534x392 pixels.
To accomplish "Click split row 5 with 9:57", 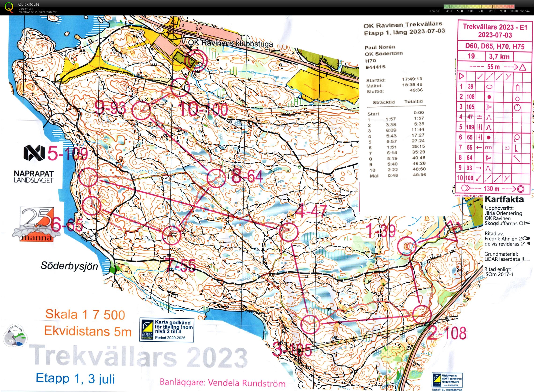I will pyautogui.click(x=397, y=142).
